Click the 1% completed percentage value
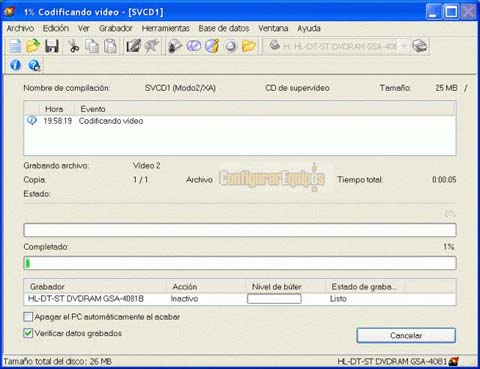This screenshot has height=369, width=480. coord(449,247)
